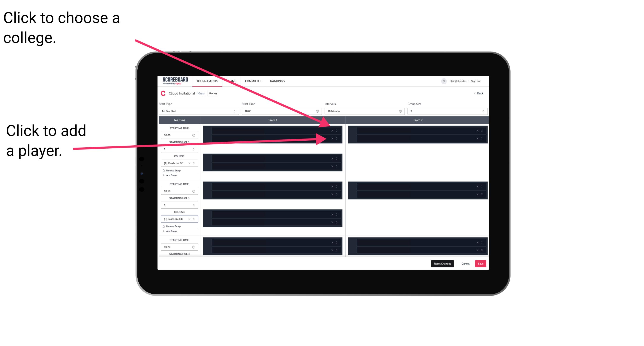
Task: Click Back link to return to previous screen
Action: pyautogui.click(x=479, y=93)
